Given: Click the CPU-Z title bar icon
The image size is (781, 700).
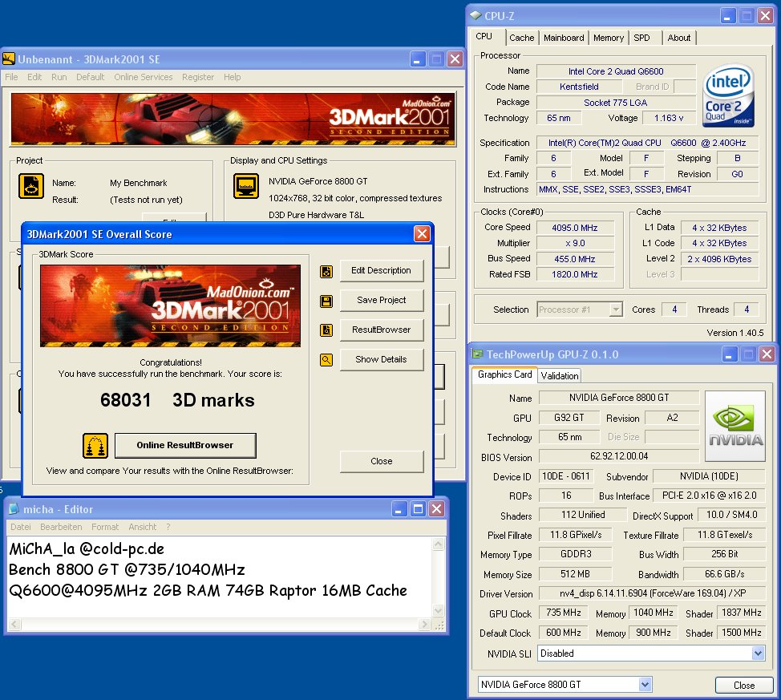Looking at the screenshot, I should tap(475, 15).
